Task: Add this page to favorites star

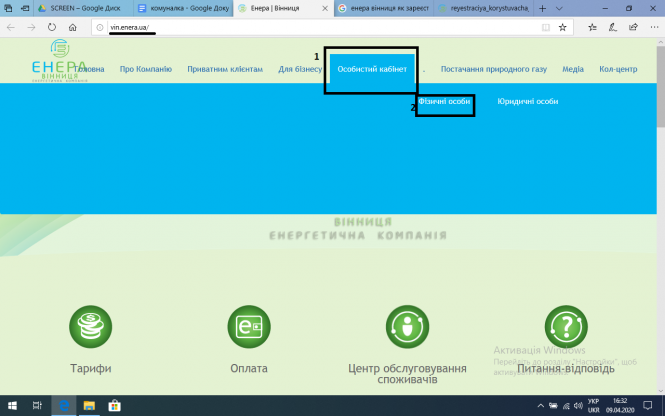Action: [x=562, y=27]
